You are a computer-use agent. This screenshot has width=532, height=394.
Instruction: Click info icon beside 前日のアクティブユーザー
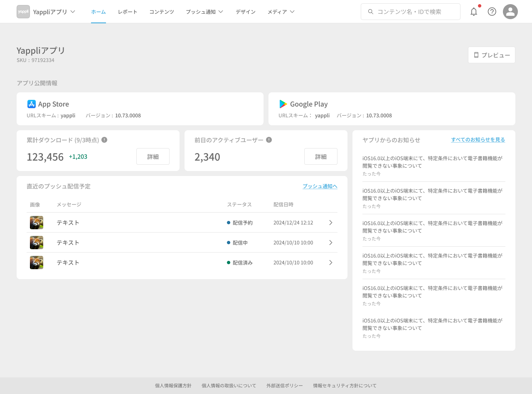coord(269,140)
